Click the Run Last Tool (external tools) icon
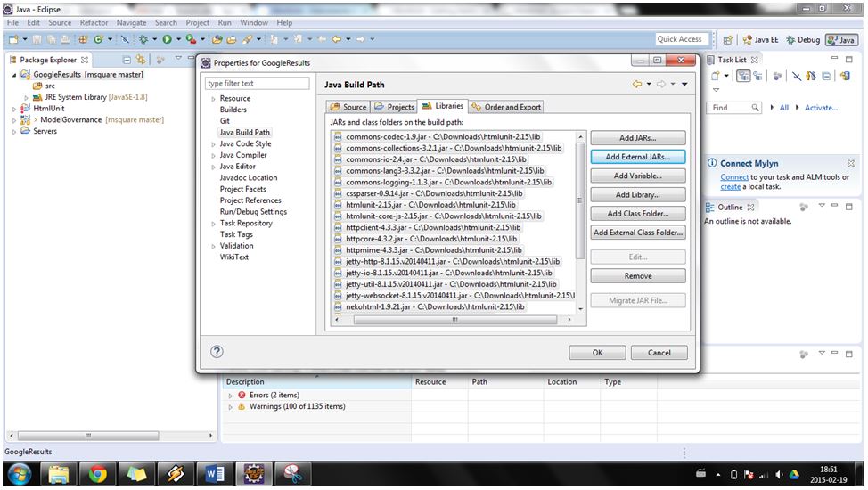The height and width of the screenshot is (490, 868). click(x=191, y=39)
